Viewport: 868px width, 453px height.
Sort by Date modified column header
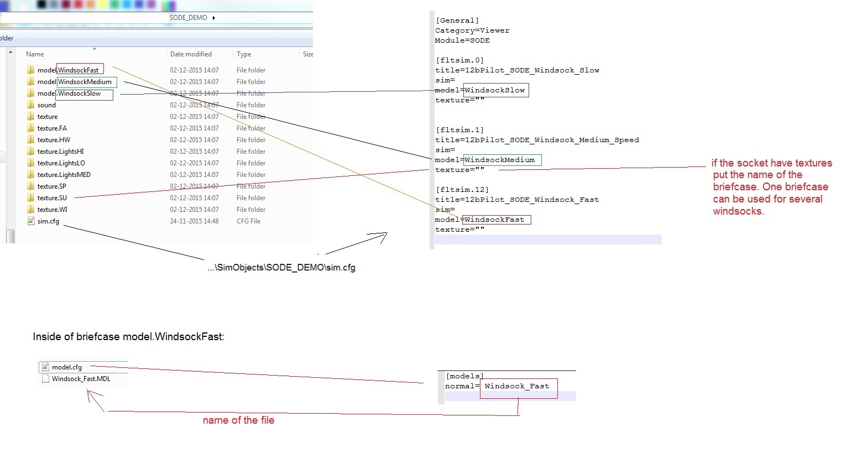[x=191, y=54]
